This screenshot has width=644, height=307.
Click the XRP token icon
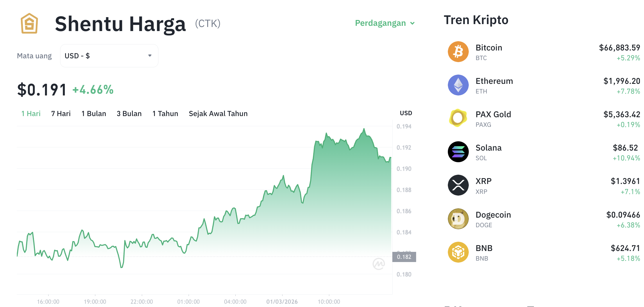[x=458, y=185]
